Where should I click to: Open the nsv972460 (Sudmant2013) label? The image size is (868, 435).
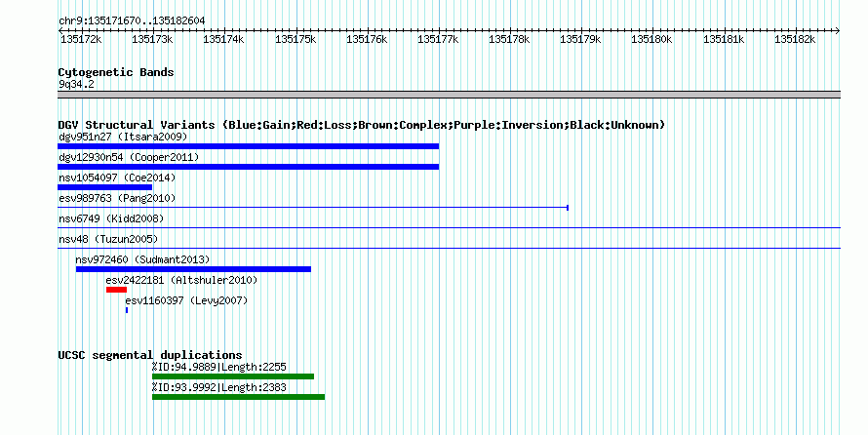(142, 259)
